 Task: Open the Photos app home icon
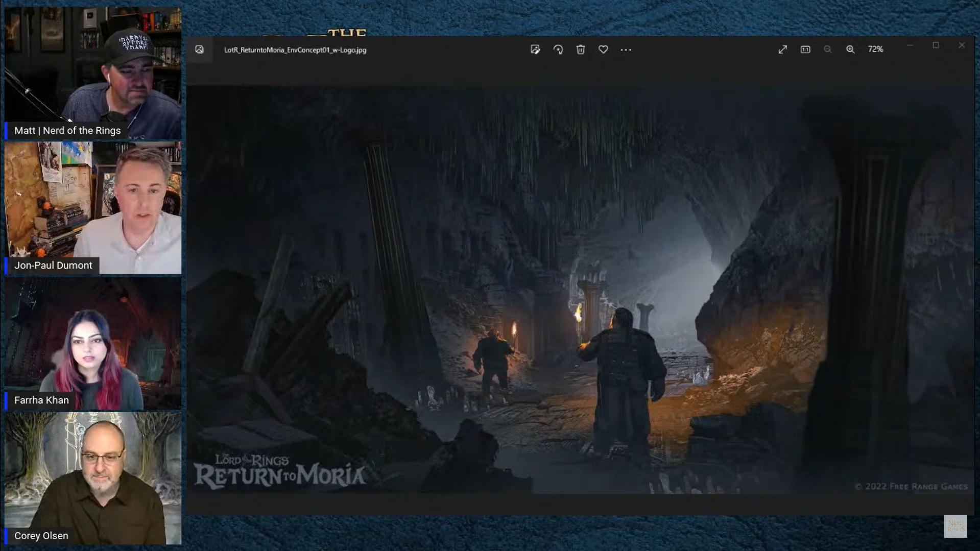tap(199, 50)
